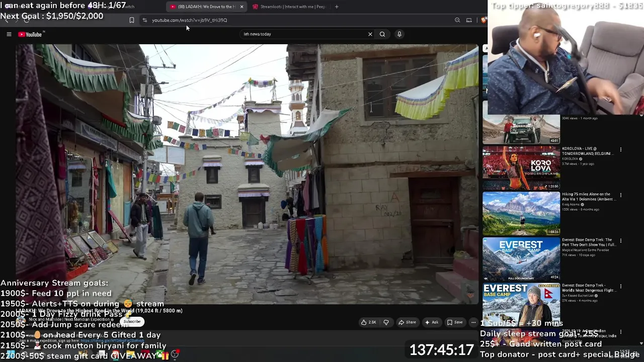Switch to the Streamloots browser tab

point(289,7)
